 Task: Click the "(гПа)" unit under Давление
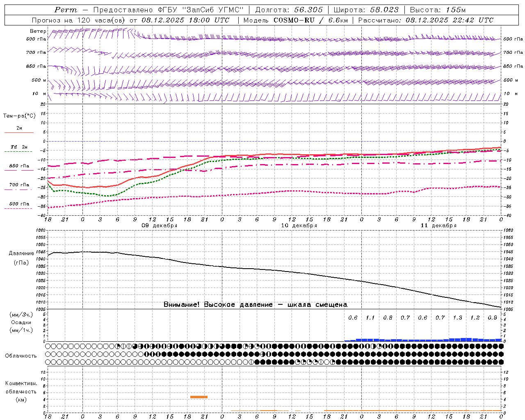[21, 262]
